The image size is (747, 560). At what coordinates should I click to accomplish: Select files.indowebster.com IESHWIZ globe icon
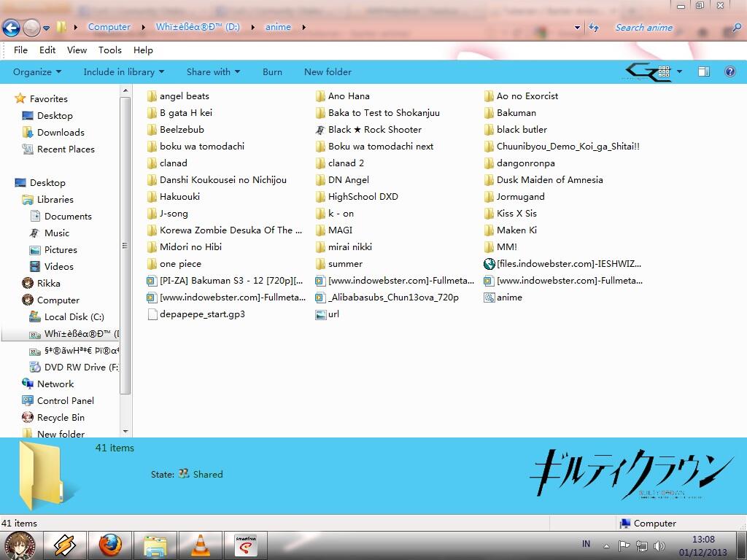click(x=489, y=264)
